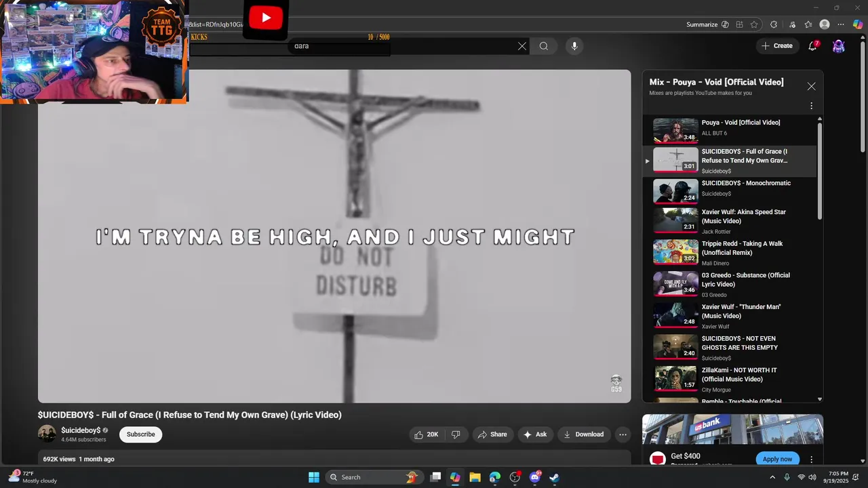Open the favorites list icon

[x=808, y=24]
